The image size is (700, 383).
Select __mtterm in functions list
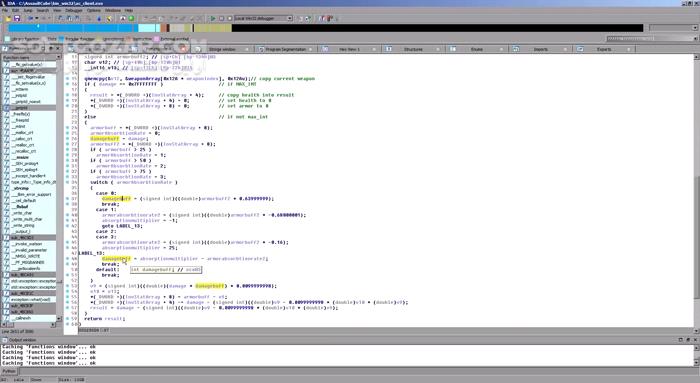click(21, 89)
